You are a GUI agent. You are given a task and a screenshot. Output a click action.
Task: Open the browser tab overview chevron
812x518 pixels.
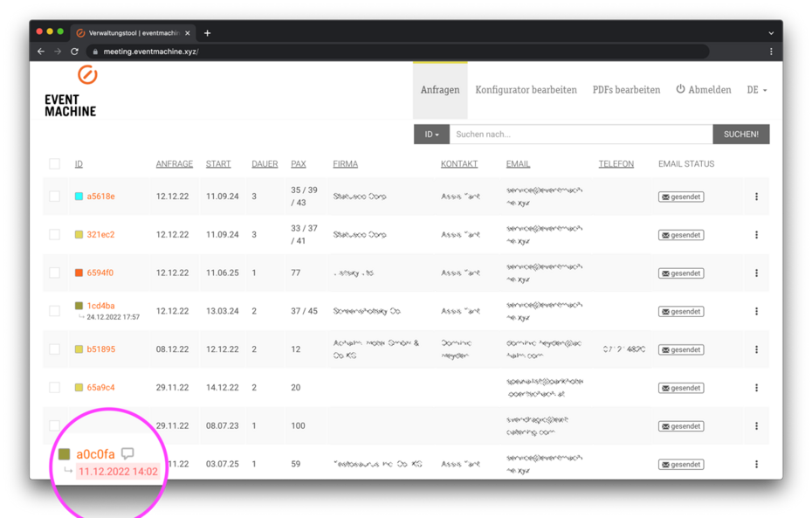(x=769, y=32)
